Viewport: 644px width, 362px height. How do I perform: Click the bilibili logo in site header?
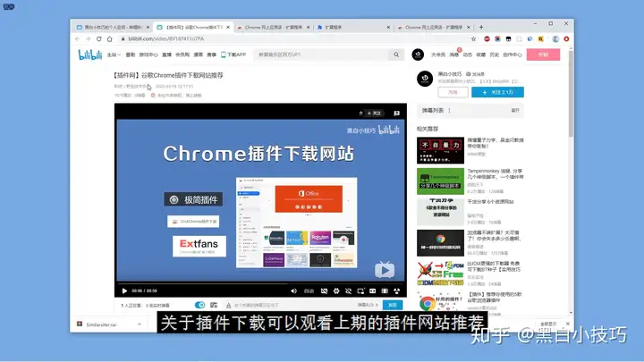(90, 55)
